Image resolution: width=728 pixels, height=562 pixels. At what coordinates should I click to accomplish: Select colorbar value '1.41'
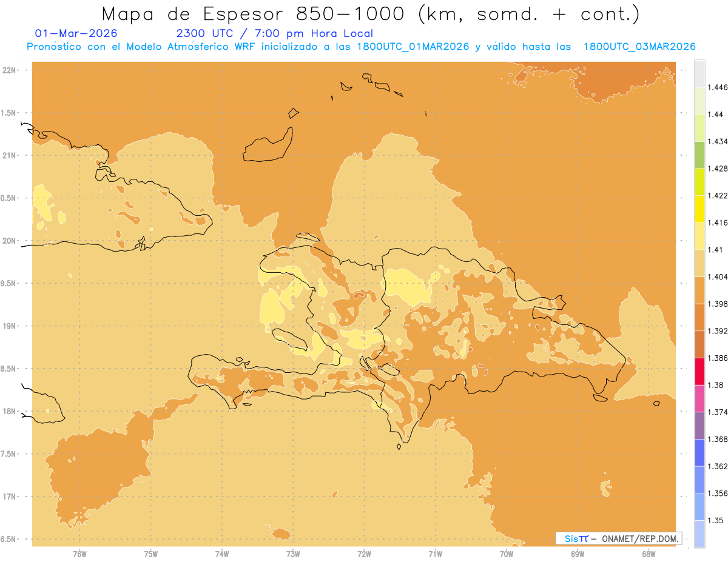(x=715, y=250)
